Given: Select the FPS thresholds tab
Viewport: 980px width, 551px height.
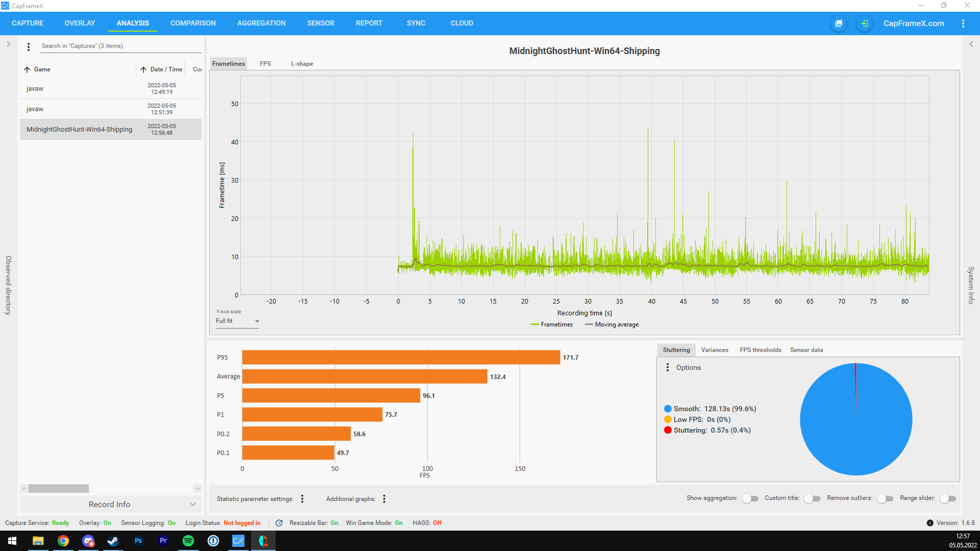Looking at the screenshot, I should point(760,350).
